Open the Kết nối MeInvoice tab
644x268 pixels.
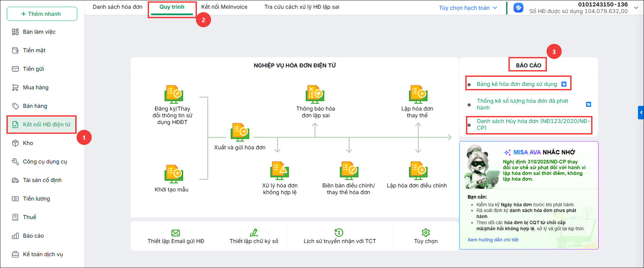point(224,7)
